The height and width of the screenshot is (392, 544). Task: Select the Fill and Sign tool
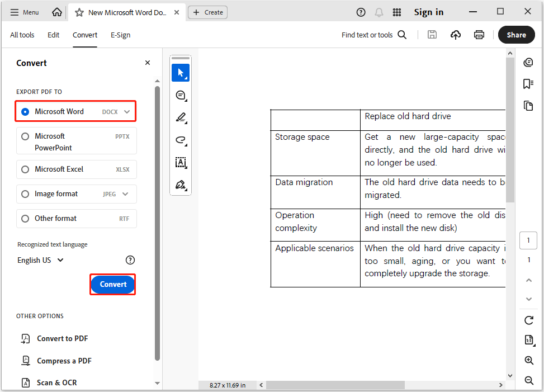(180, 185)
